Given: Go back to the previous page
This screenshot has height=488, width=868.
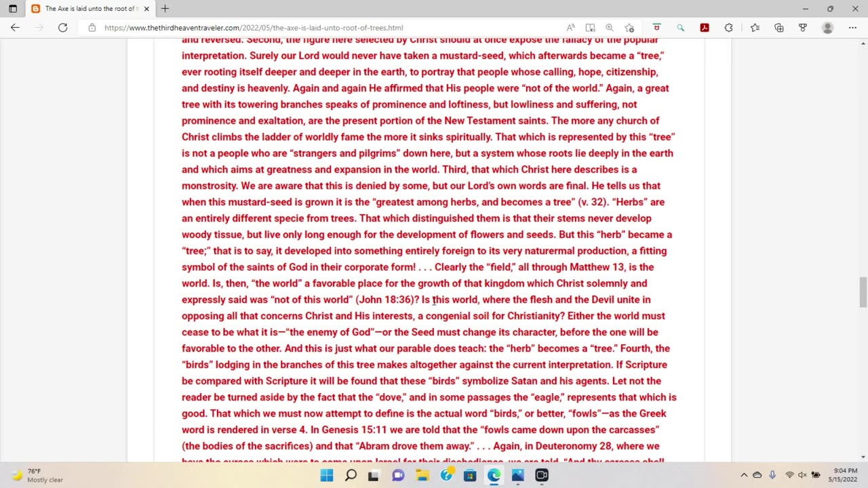Looking at the screenshot, I should [x=15, y=28].
